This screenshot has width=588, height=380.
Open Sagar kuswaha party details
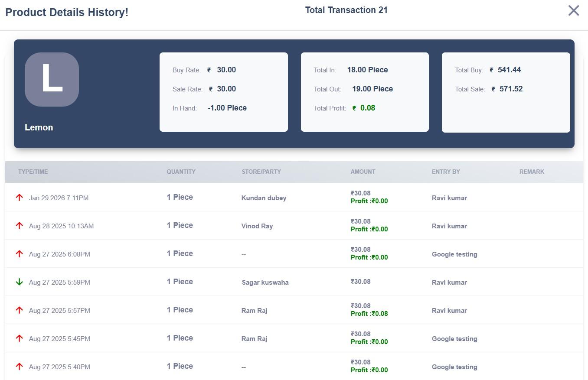(265, 282)
